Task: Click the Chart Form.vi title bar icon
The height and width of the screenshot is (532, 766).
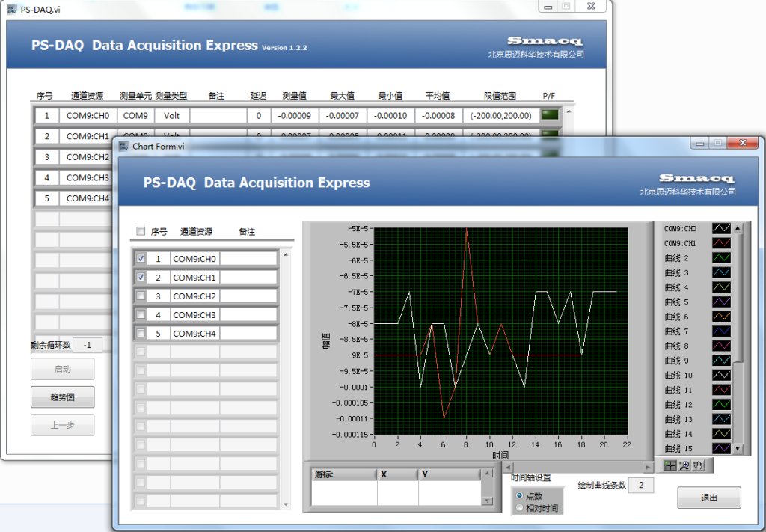Action: coord(123,146)
